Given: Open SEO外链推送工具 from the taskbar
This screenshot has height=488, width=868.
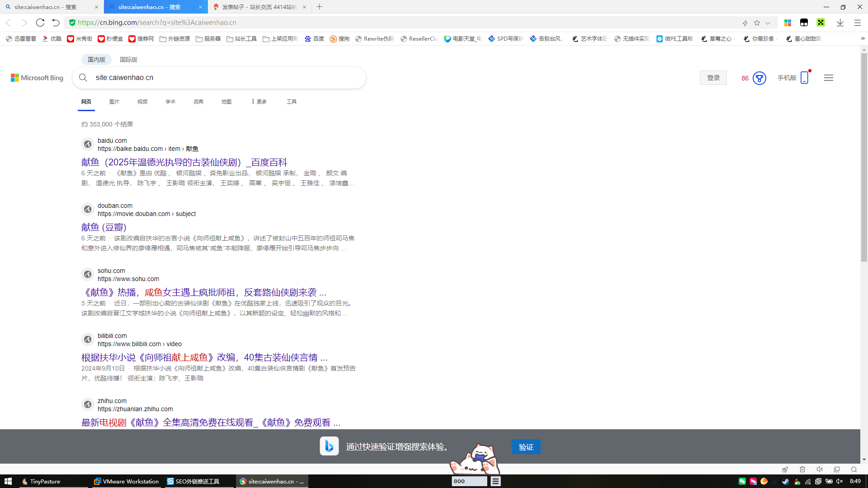Looking at the screenshot, I should (199, 481).
